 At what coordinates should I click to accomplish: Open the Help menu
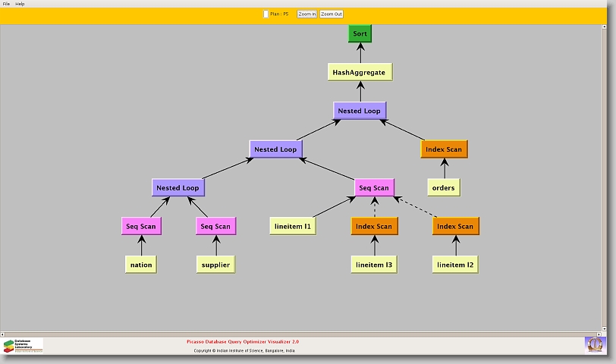[x=20, y=4]
